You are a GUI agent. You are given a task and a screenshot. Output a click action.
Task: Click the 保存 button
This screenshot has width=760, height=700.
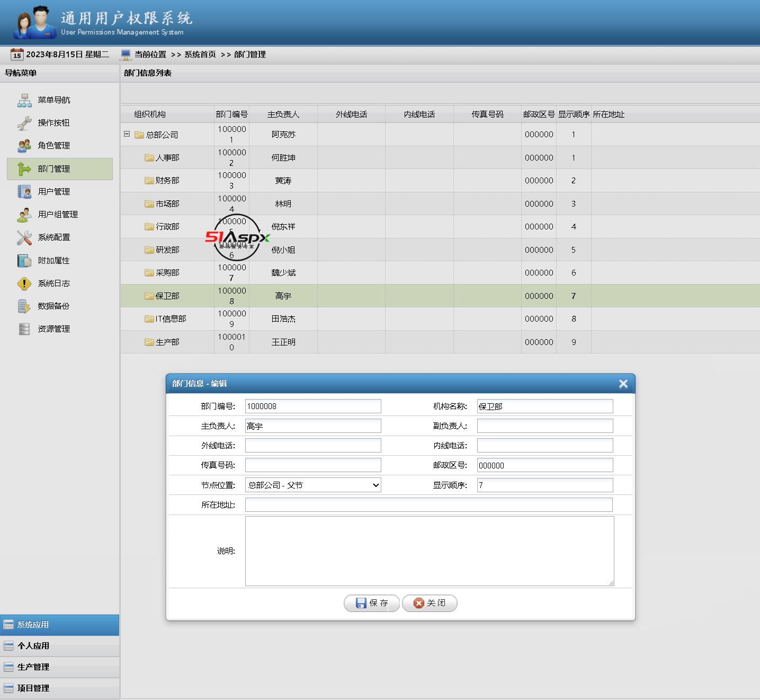tap(372, 603)
